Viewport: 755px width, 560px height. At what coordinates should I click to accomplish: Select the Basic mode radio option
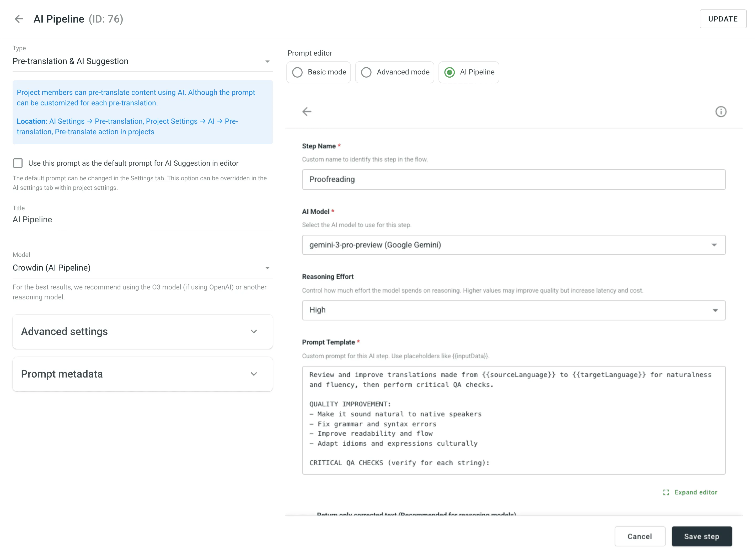[x=297, y=72]
